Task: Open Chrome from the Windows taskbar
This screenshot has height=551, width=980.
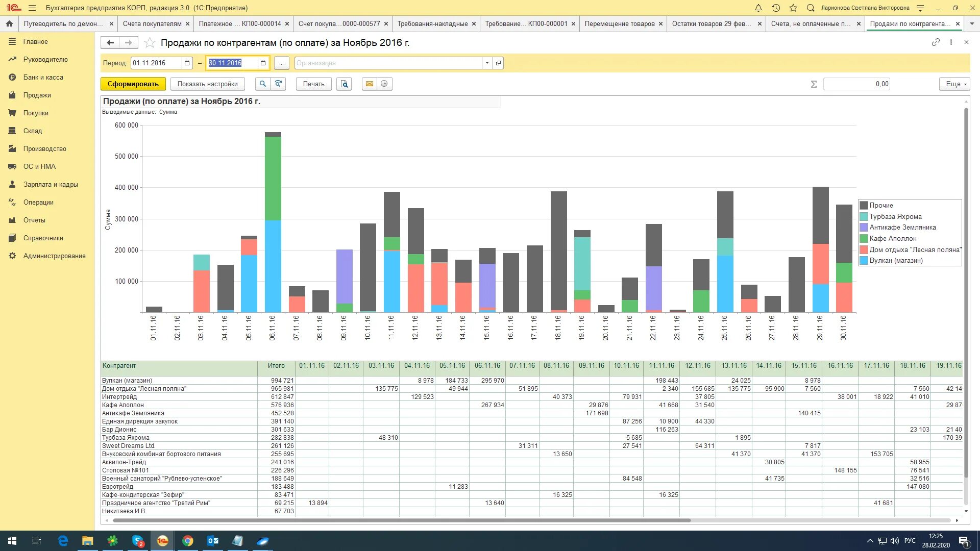Action: click(x=188, y=541)
